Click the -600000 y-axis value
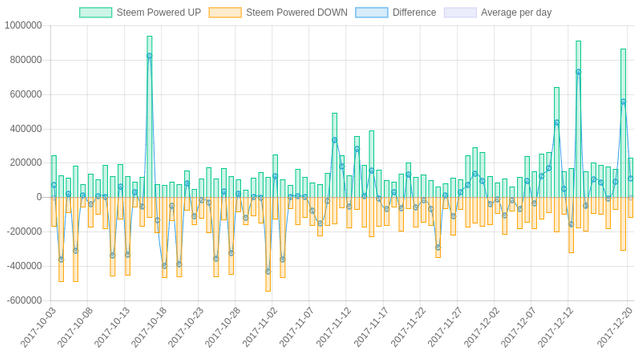The width and height of the screenshot is (640, 361). pyautogui.click(x=24, y=300)
